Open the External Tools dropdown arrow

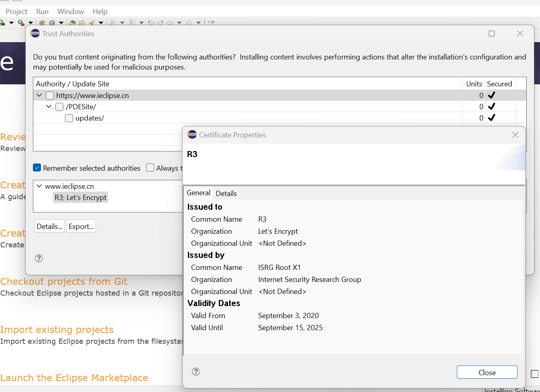tap(31, 23)
